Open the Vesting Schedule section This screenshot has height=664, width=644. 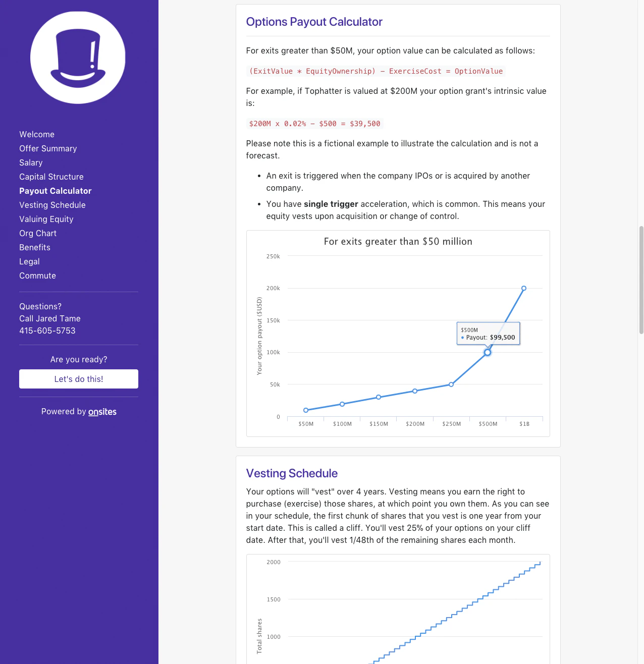tap(52, 205)
